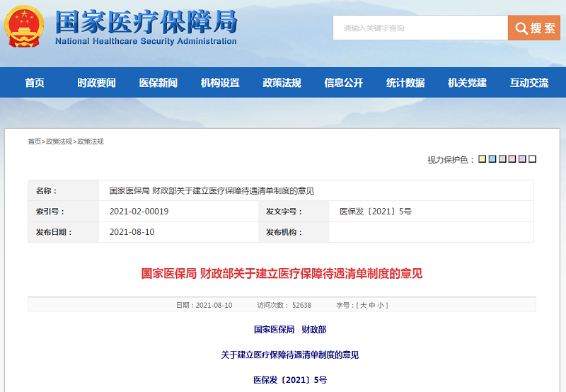Click the 日期：2021-08-10 info bar text
This screenshot has height=392, width=566.
pyautogui.click(x=204, y=306)
